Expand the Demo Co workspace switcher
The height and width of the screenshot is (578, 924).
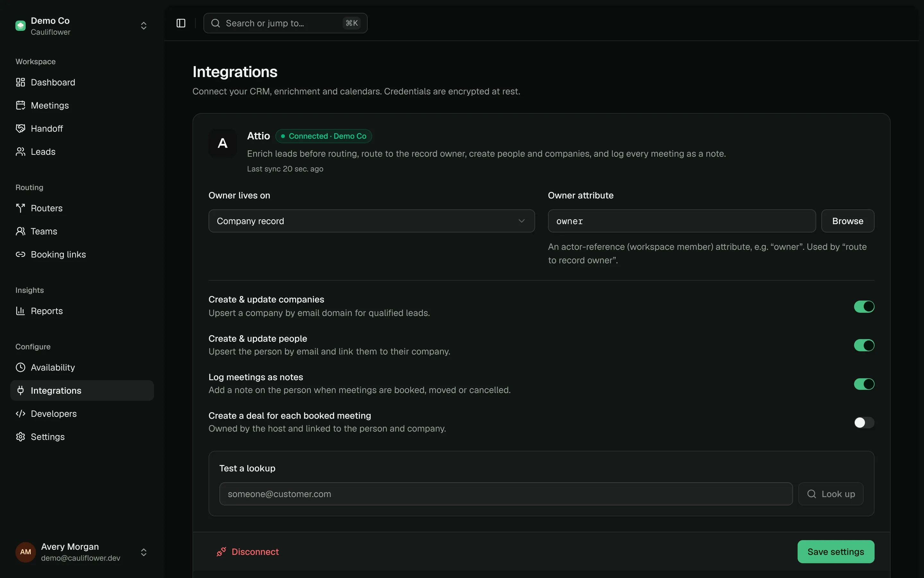click(143, 26)
